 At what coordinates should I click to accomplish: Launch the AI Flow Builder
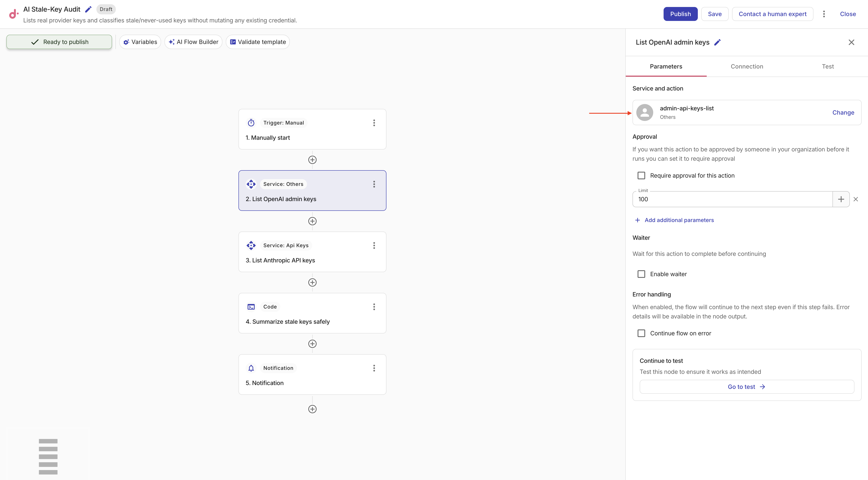(193, 42)
